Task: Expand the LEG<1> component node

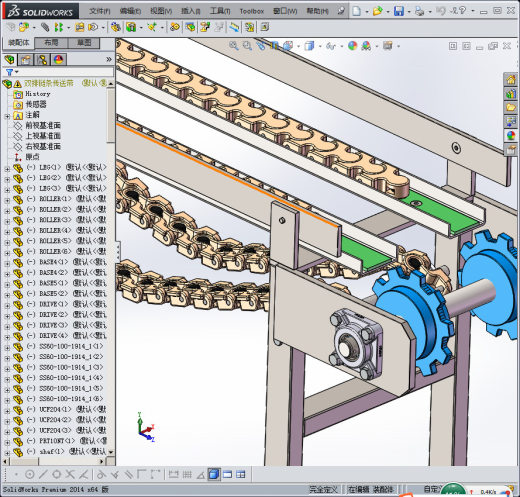Action: (7, 169)
